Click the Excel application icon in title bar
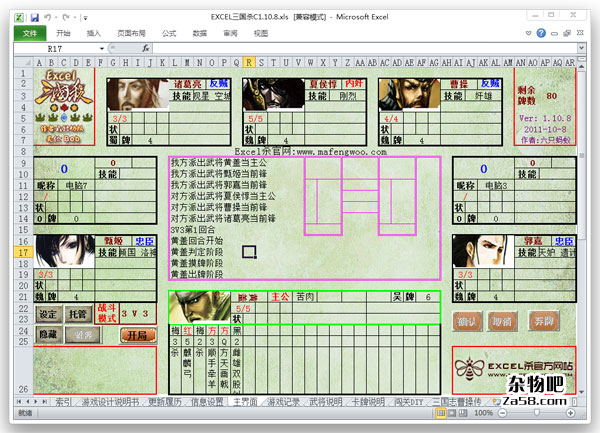Image resolution: width=600 pixels, height=433 pixels. click(x=19, y=18)
